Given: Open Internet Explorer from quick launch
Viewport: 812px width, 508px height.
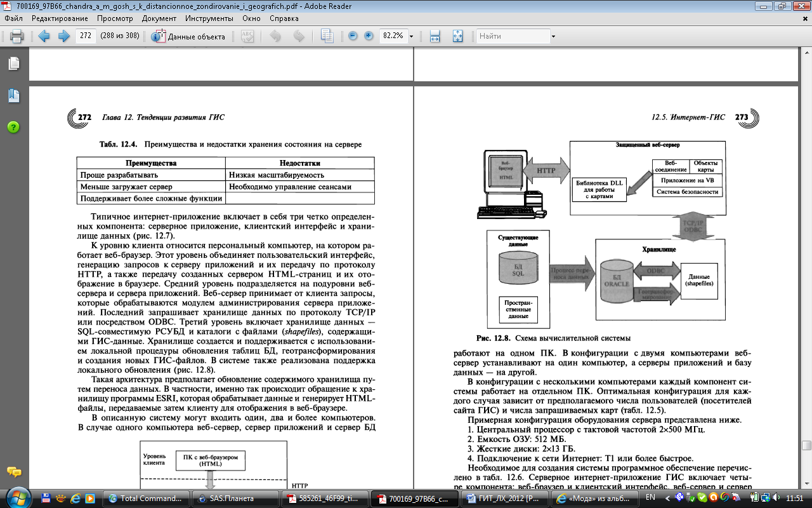Looking at the screenshot, I should point(76,498).
